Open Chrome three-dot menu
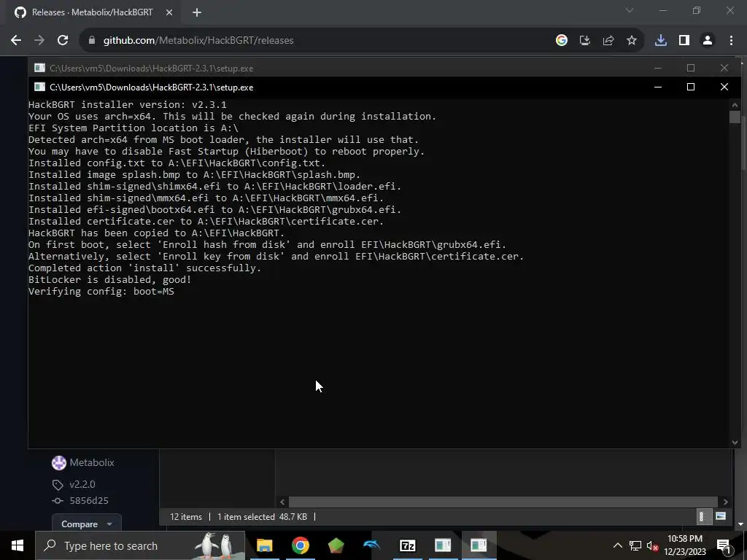747x560 pixels. (x=731, y=41)
